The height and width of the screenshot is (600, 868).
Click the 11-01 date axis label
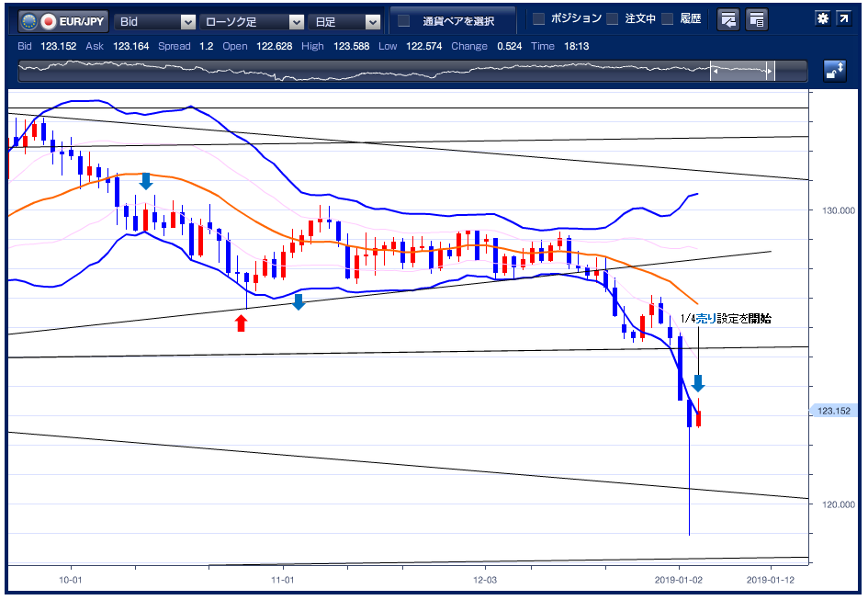pos(282,580)
